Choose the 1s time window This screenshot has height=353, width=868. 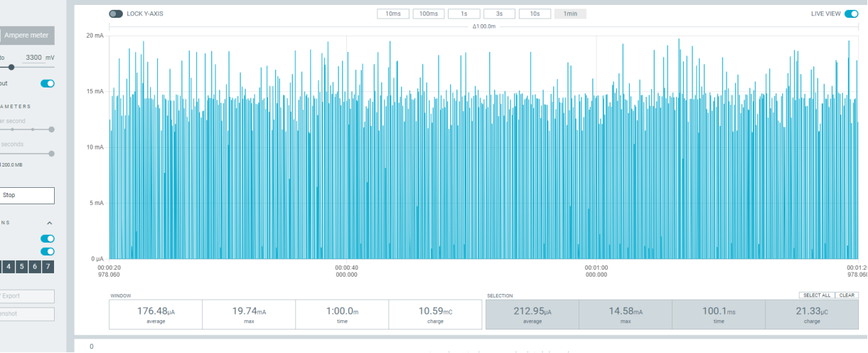[464, 14]
